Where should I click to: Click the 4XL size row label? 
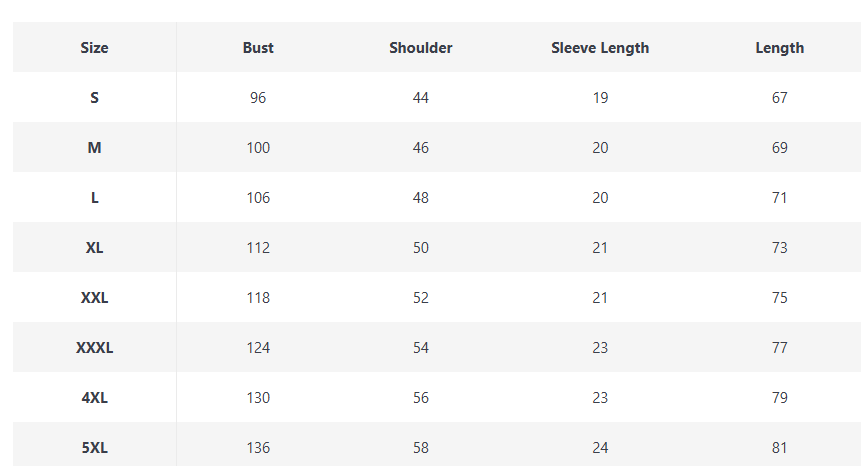coord(95,397)
